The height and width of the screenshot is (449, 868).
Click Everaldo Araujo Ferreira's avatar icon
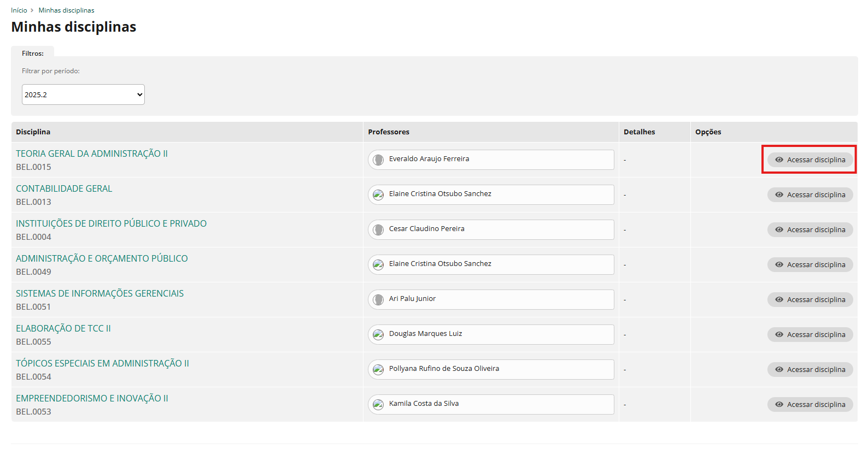(378, 159)
